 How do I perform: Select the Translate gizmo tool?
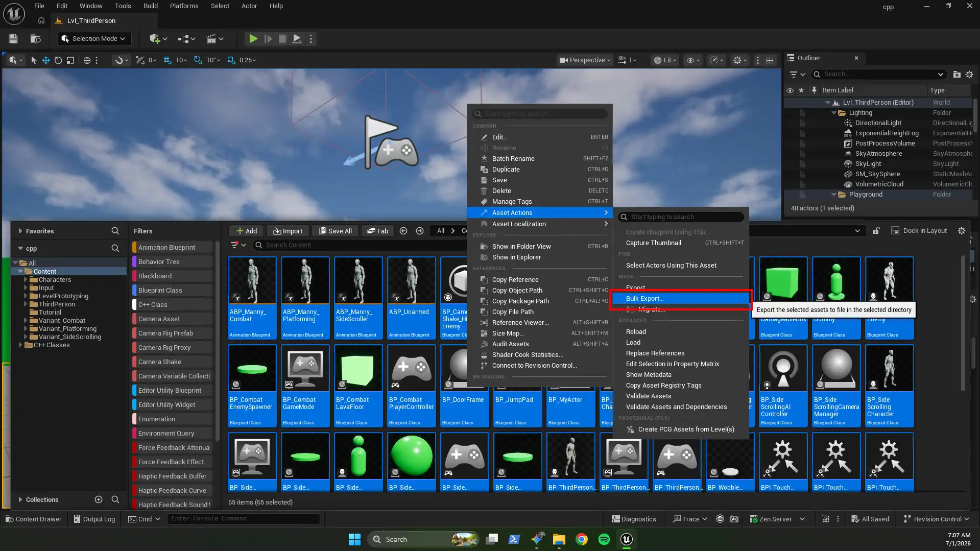[45, 60]
